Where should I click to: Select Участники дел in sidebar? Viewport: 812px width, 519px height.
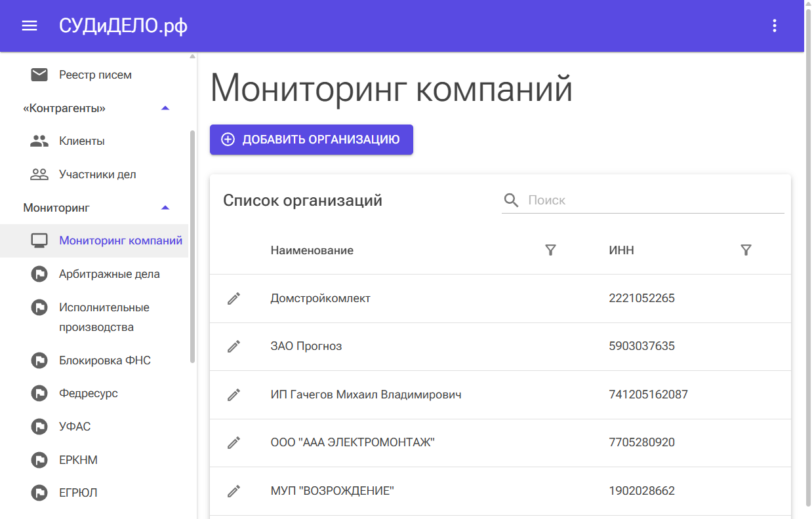tap(97, 174)
